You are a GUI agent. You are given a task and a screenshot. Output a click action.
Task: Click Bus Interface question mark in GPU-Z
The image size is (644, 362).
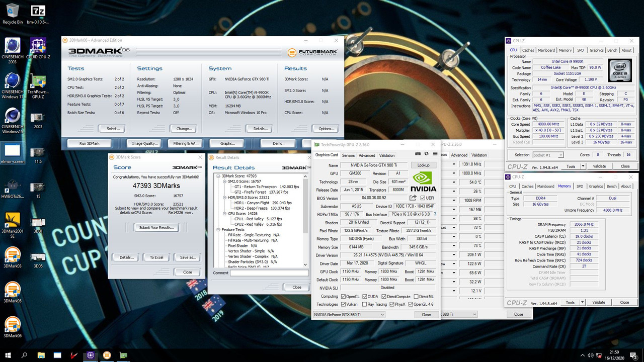click(435, 214)
